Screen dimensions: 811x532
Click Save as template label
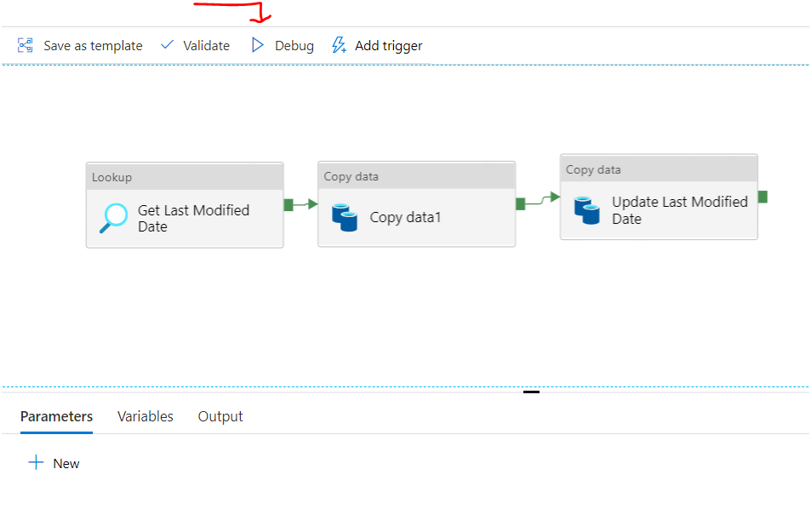tap(93, 46)
